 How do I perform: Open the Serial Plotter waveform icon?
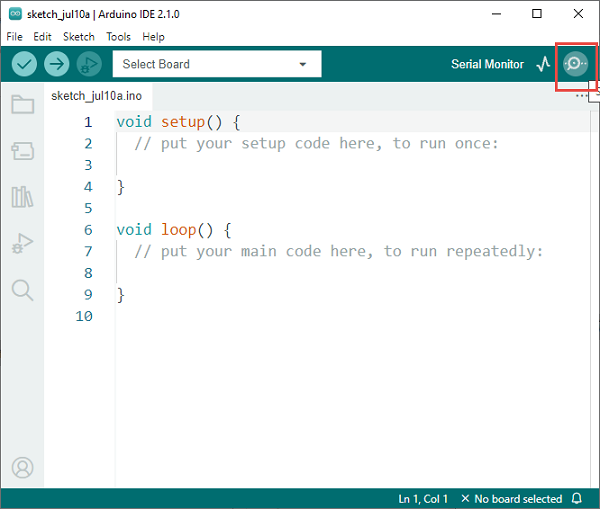543,64
